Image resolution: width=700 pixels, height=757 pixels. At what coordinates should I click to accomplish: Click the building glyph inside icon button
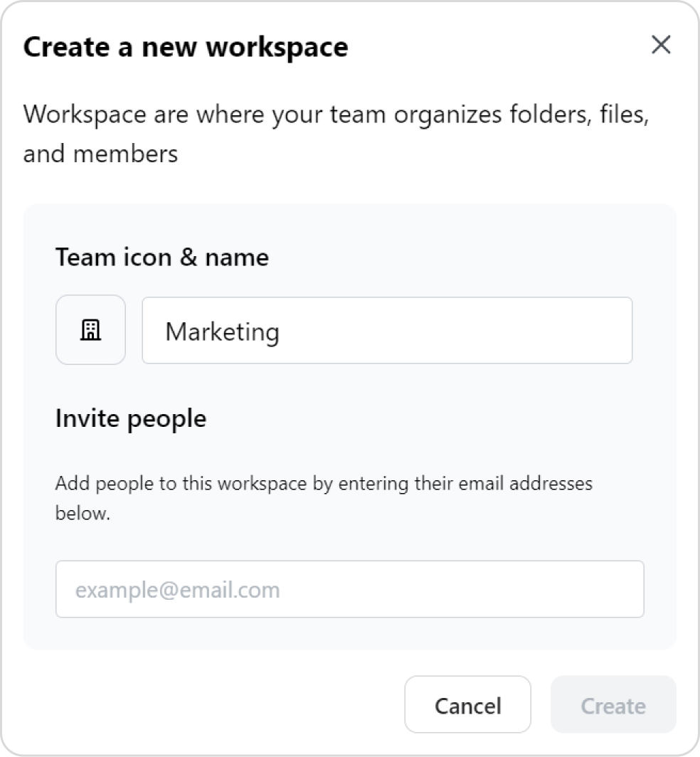click(x=90, y=330)
